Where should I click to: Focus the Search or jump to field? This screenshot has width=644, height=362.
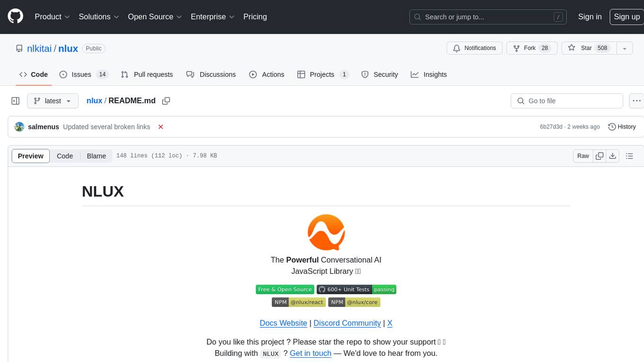tap(488, 17)
